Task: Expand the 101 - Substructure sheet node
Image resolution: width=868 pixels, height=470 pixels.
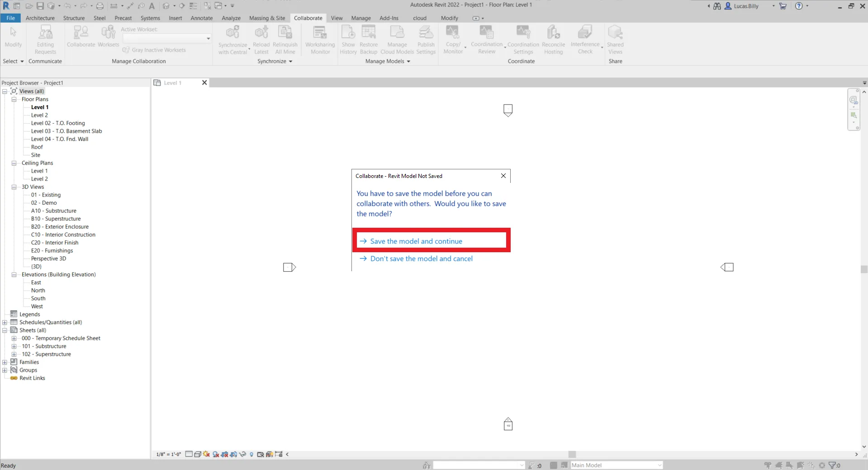Action: [x=14, y=346]
